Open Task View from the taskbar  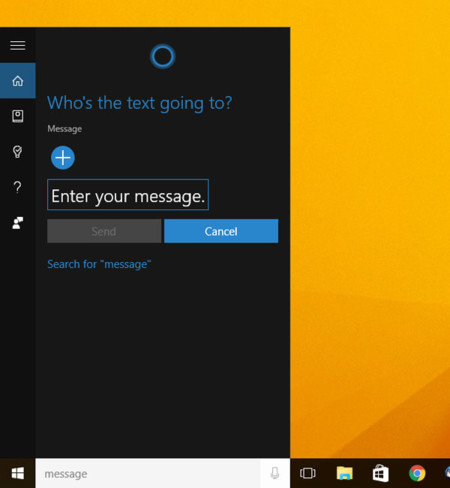click(x=308, y=473)
